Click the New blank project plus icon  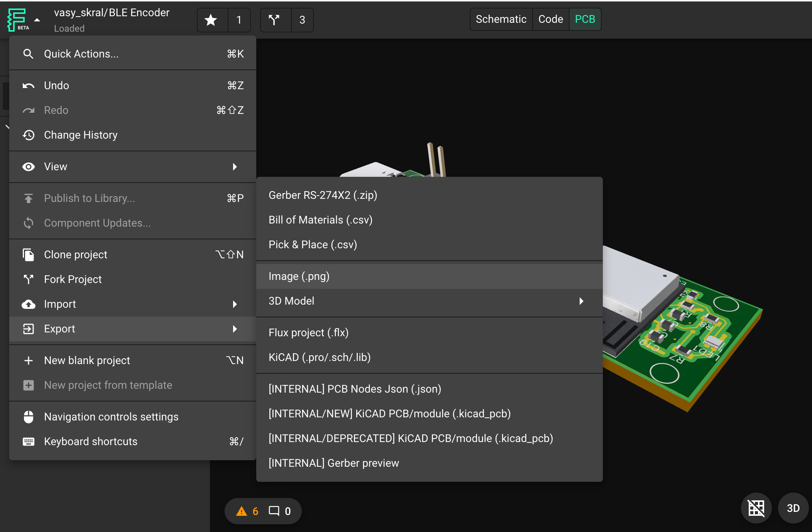coord(28,361)
